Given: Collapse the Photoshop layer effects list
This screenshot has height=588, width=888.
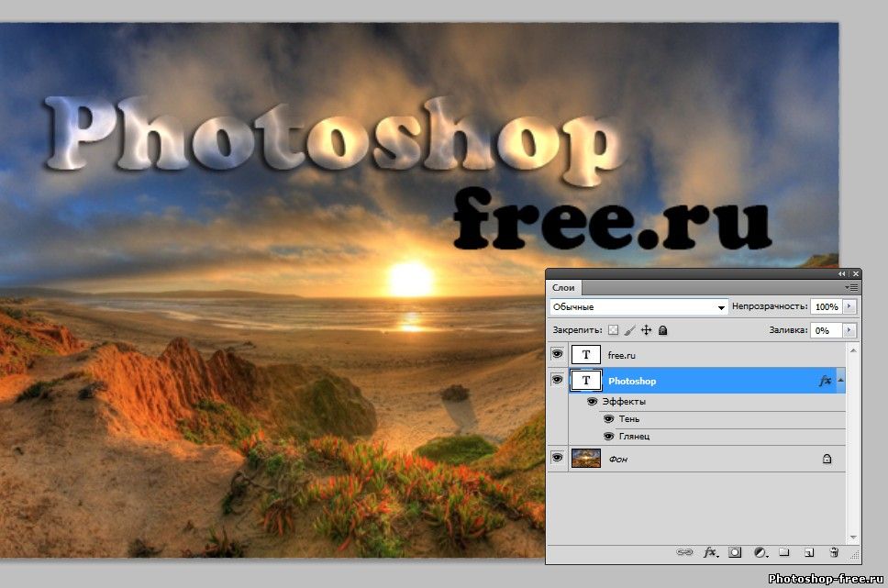Looking at the screenshot, I should click(x=841, y=380).
